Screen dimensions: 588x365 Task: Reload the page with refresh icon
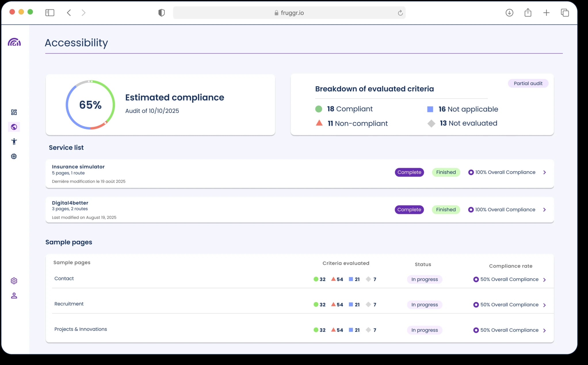[400, 13]
